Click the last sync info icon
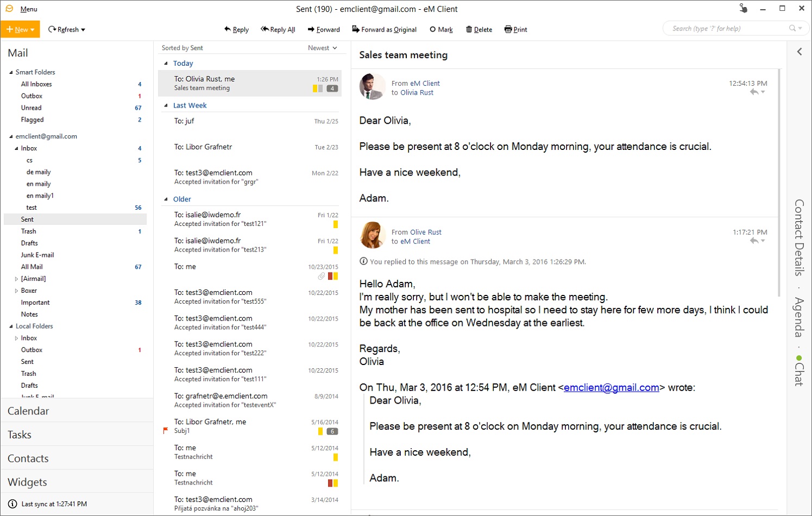Image resolution: width=812 pixels, height=516 pixels. (12, 504)
